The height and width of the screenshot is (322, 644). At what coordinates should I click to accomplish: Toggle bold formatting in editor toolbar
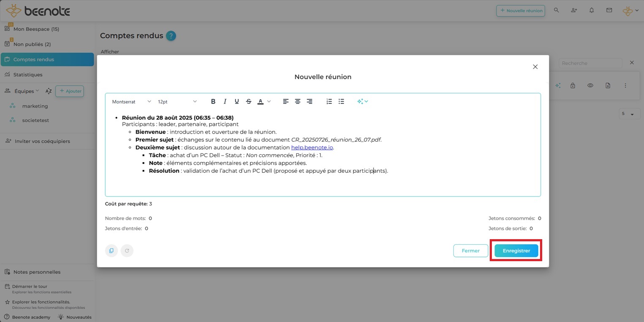tap(213, 101)
